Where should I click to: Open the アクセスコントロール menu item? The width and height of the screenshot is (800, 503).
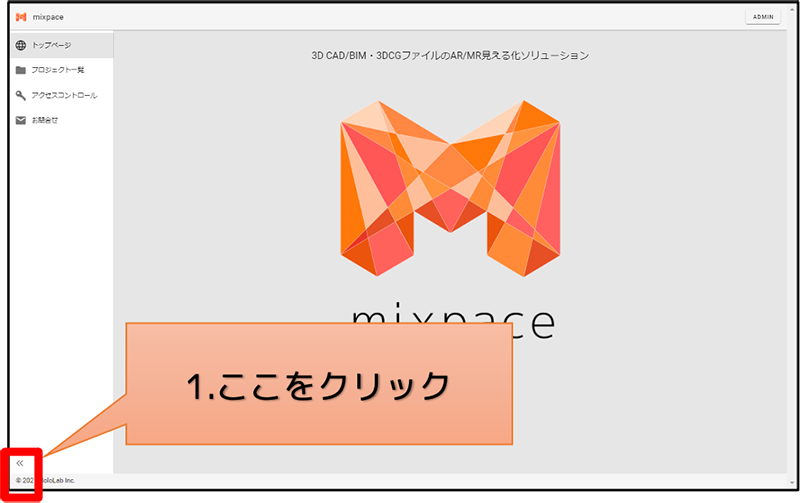click(62, 95)
